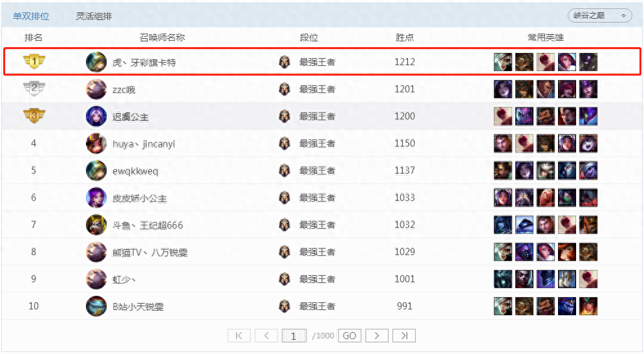Select summoner name 皮皮娇小公主

point(140,198)
